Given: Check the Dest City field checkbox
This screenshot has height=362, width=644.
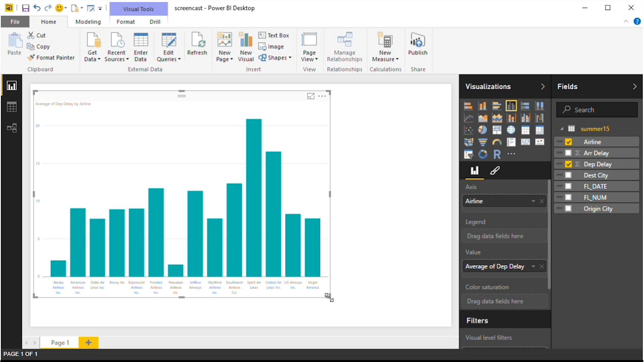Looking at the screenshot, I should [568, 175].
